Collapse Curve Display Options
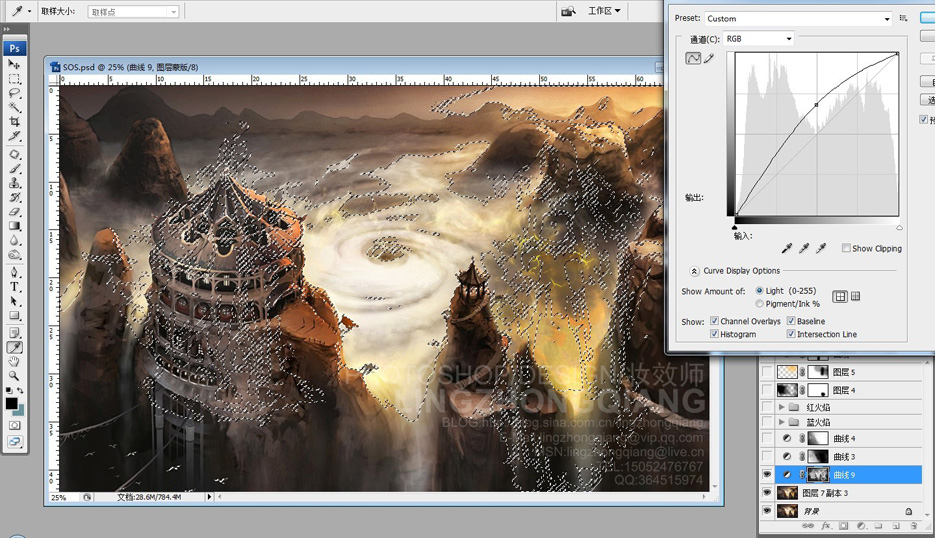 pyautogui.click(x=694, y=271)
